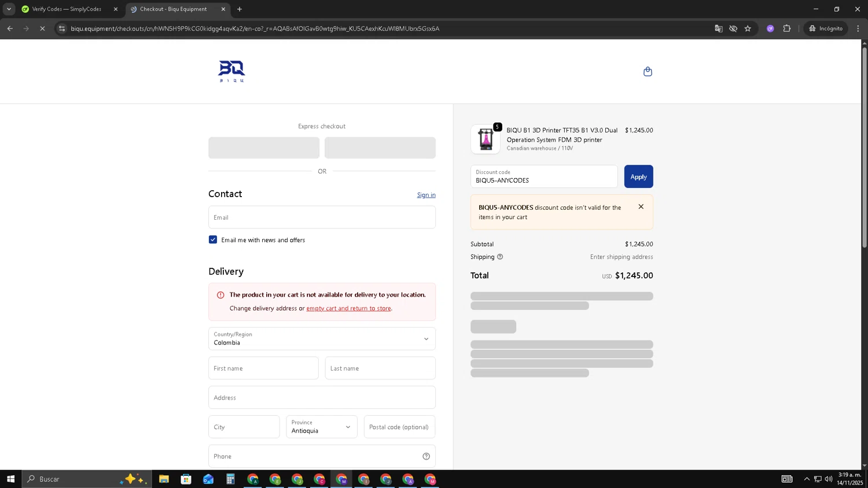Click the BIQU B1 printer thumbnail
868x488 pixels.
coord(486,139)
